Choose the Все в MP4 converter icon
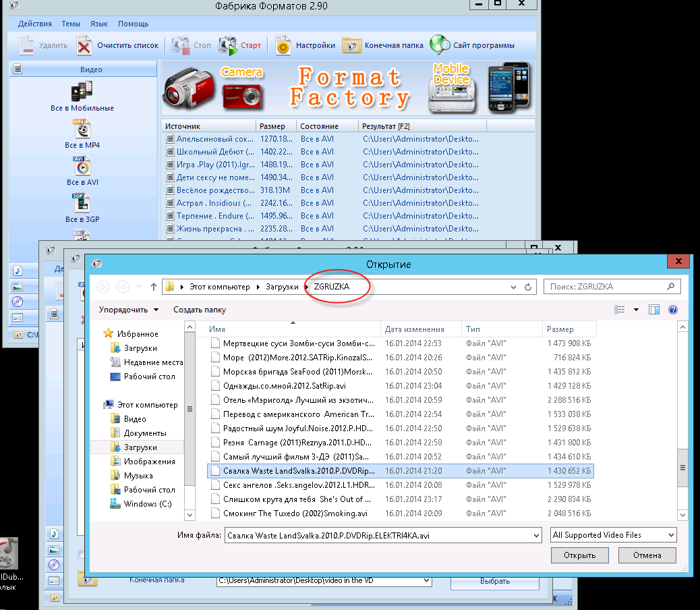This screenshot has width=700, height=610. pos(82,128)
